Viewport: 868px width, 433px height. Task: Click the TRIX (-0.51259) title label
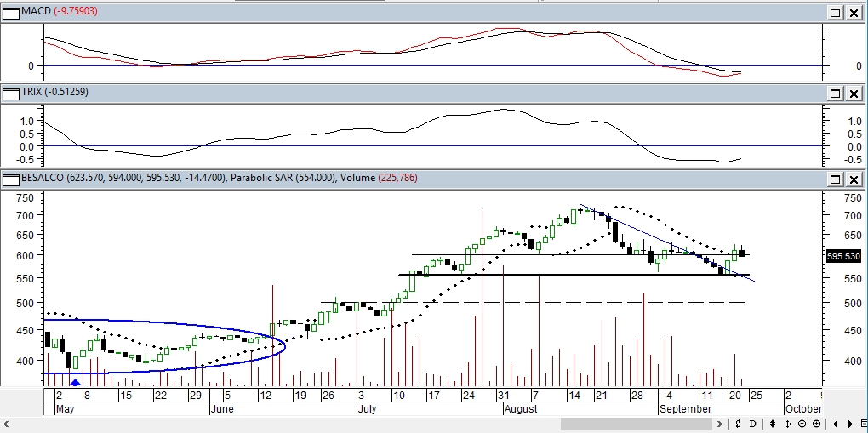[x=54, y=93]
